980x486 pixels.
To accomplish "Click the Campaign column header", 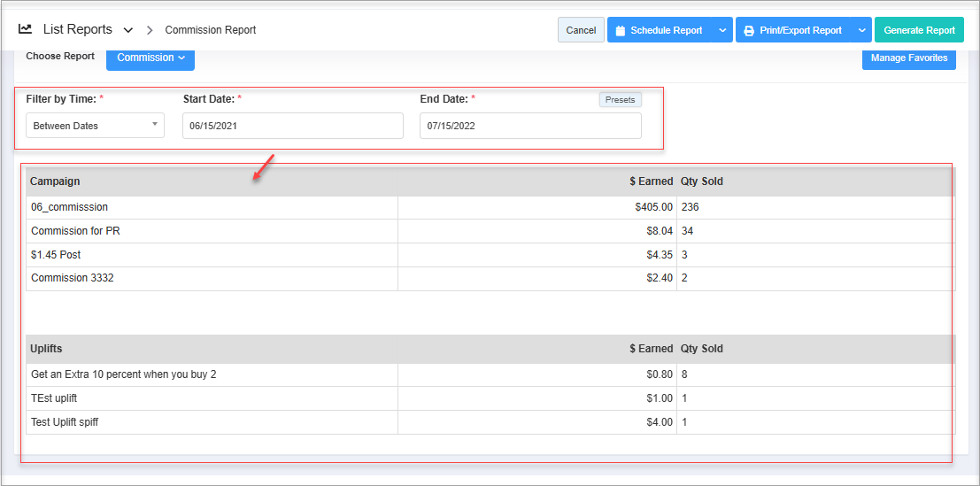I will click(55, 181).
